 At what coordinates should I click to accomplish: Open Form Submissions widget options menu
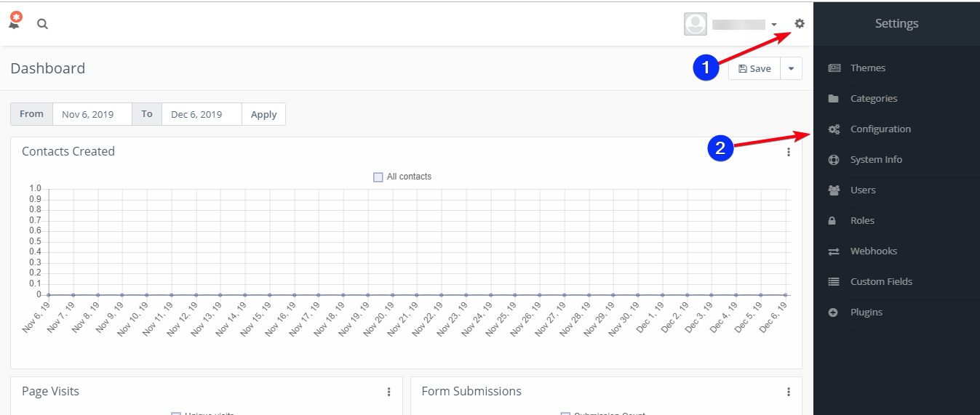click(x=788, y=392)
